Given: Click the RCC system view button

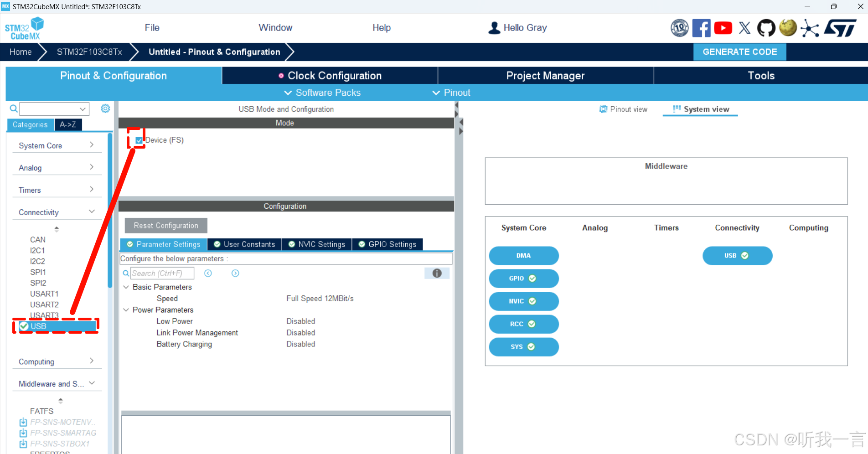Looking at the screenshot, I should click(523, 324).
